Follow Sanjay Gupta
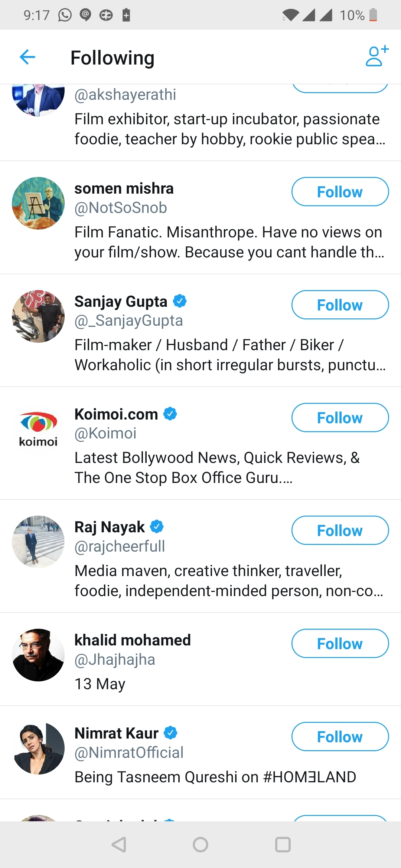 [x=340, y=305]
